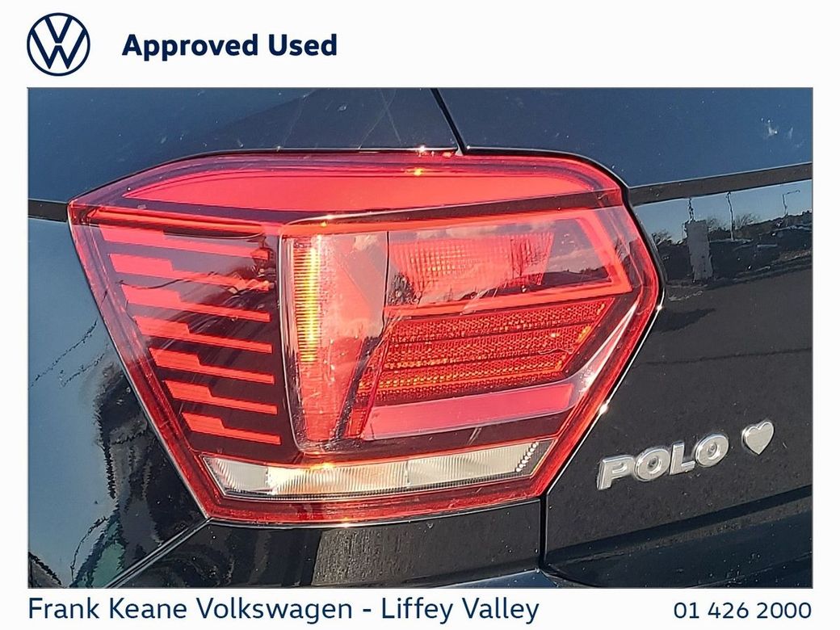Click "Liffey Valley" in the footer caption

coord(460,609)
